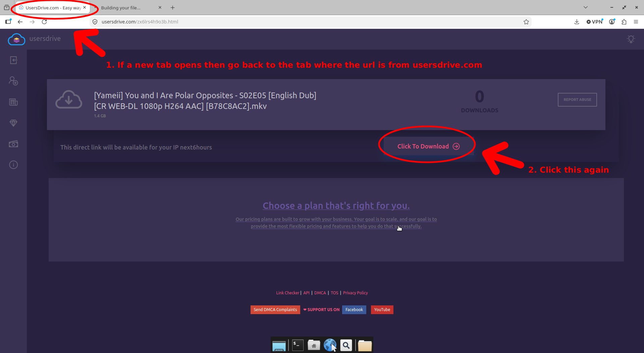The image size is (644, 353).
Task: Click the YouTube support button
Action: coord(382,310)
